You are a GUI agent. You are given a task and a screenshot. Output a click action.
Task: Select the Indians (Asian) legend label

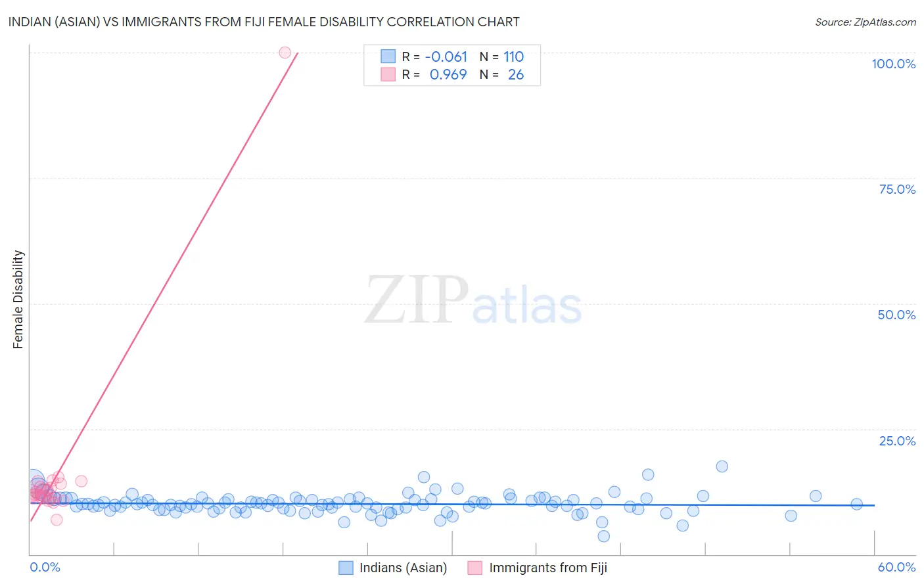(403, 568)
